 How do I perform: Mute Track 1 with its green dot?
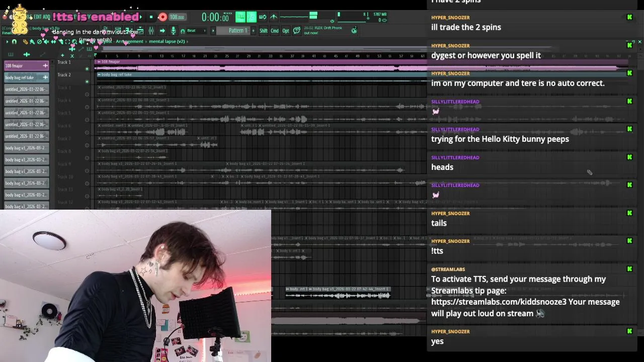point(87,68)
